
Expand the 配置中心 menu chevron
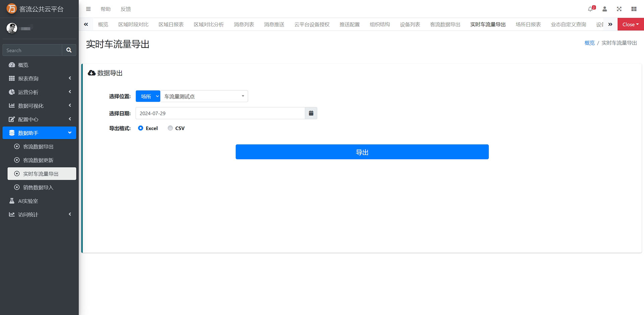[70, 119]
